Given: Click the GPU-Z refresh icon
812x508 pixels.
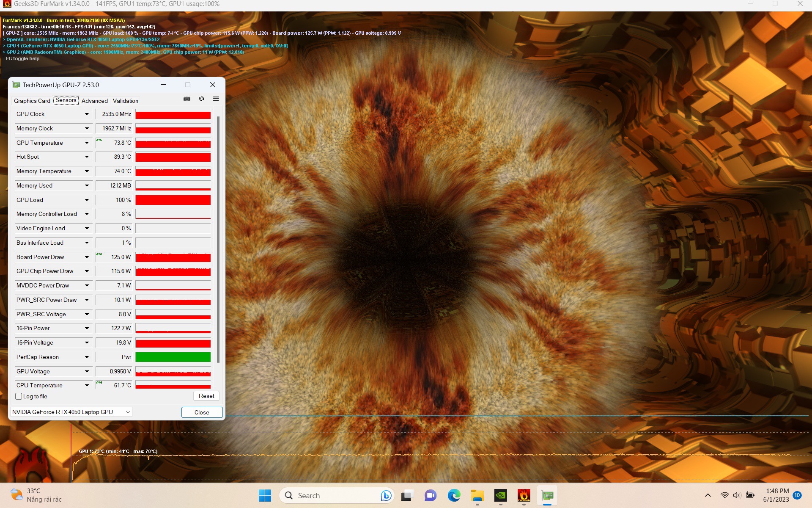Looking at the screenshot, I should 201,99.
